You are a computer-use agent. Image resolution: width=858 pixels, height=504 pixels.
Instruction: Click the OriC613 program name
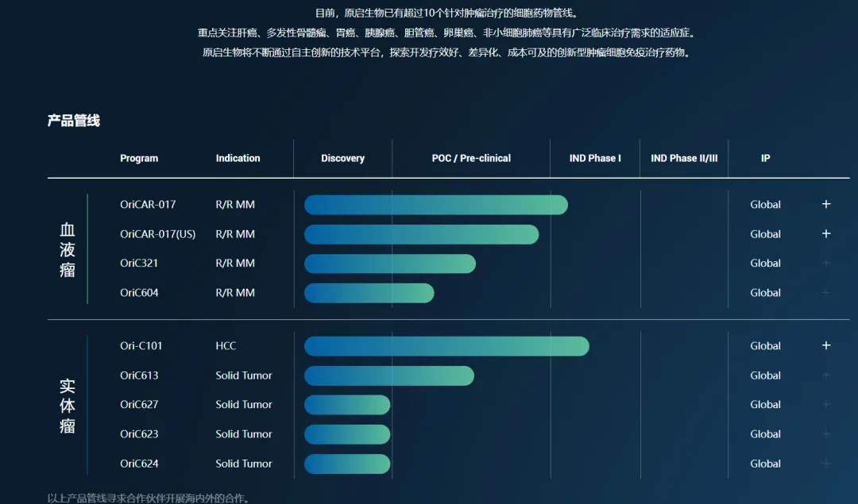pyautogui.click(x=139, y=375)
